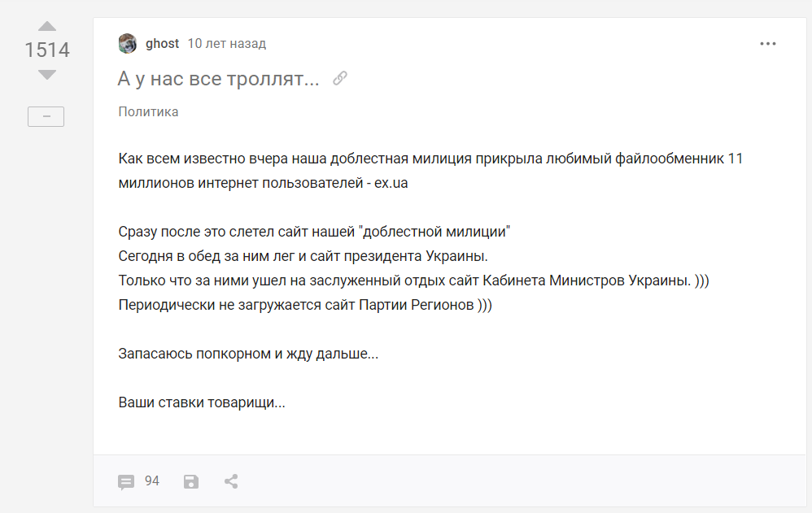Open comments via the speech bubble icon
The width and height of the screenshot is (812, 513).
tap(126, 482)
